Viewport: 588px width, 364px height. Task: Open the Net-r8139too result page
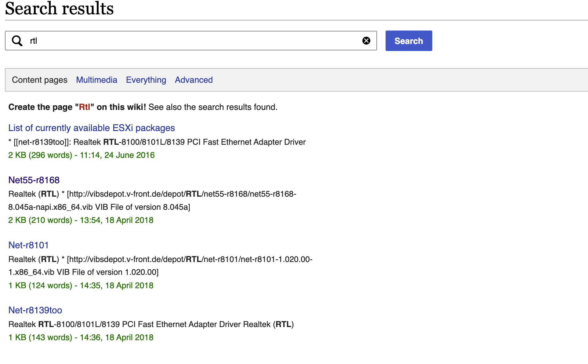(x=35, y=310)
